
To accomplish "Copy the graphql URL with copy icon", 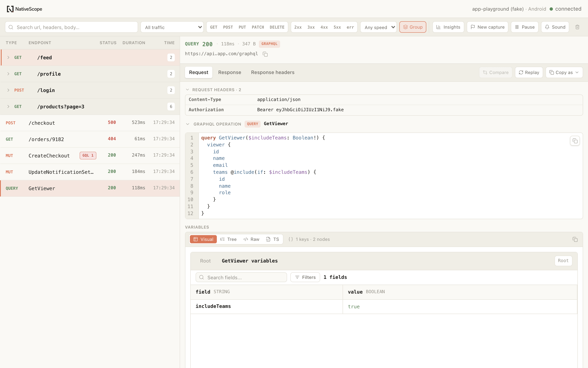I will pos(265,54).
